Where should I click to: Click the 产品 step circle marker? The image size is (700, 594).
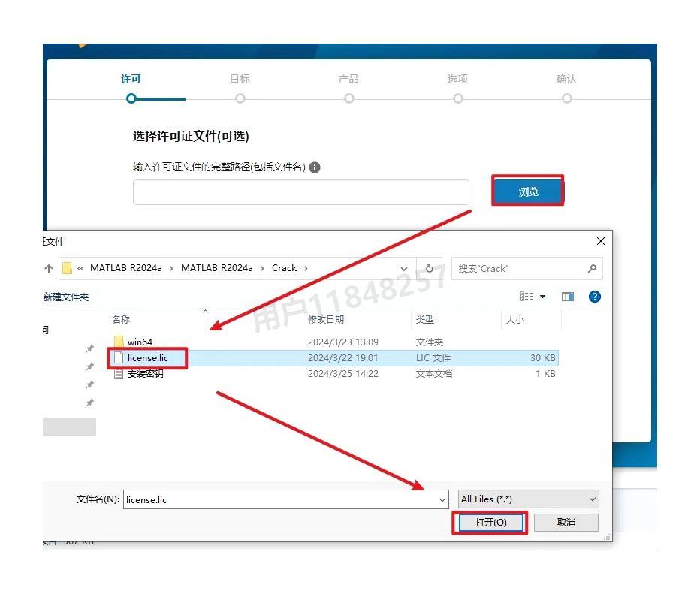(349, 98)
